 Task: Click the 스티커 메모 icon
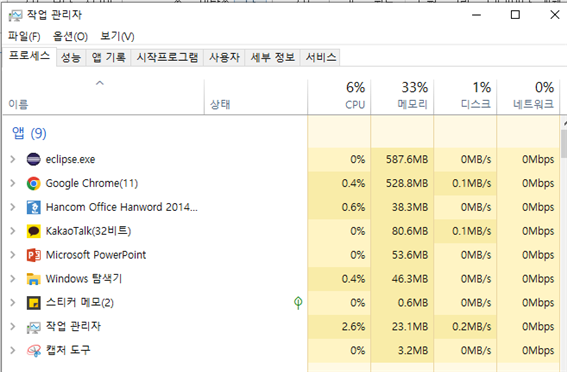(34, 303)
